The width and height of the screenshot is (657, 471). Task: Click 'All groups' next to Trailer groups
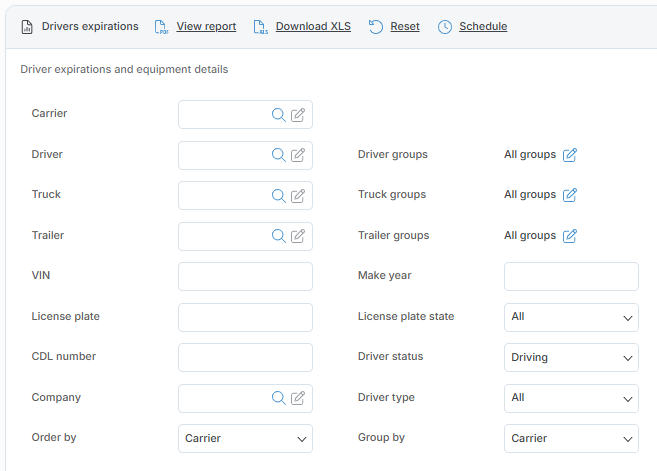[x=530, y=236]
